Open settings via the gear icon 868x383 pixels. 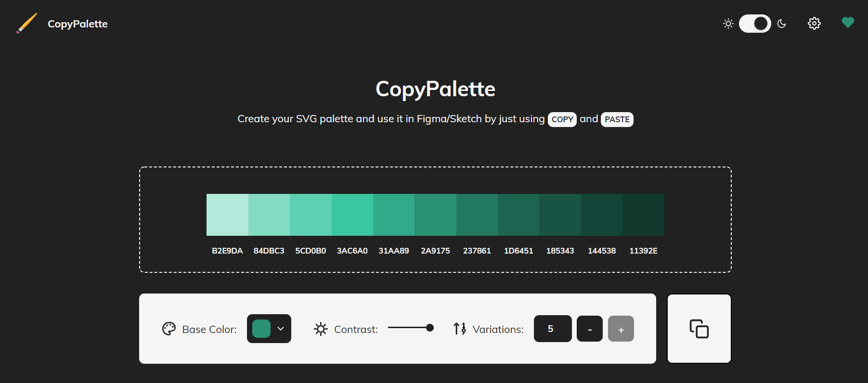pyautogui.click(x=814, y=24)
